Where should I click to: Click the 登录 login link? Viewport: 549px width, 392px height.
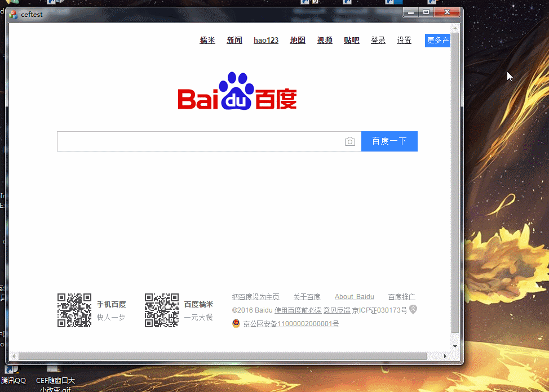(378, 40)
